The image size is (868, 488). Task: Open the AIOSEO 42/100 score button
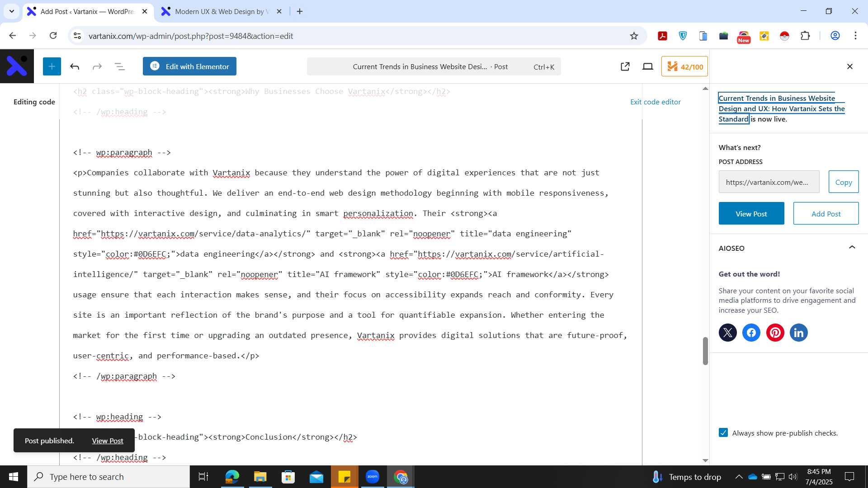[684, 66]
